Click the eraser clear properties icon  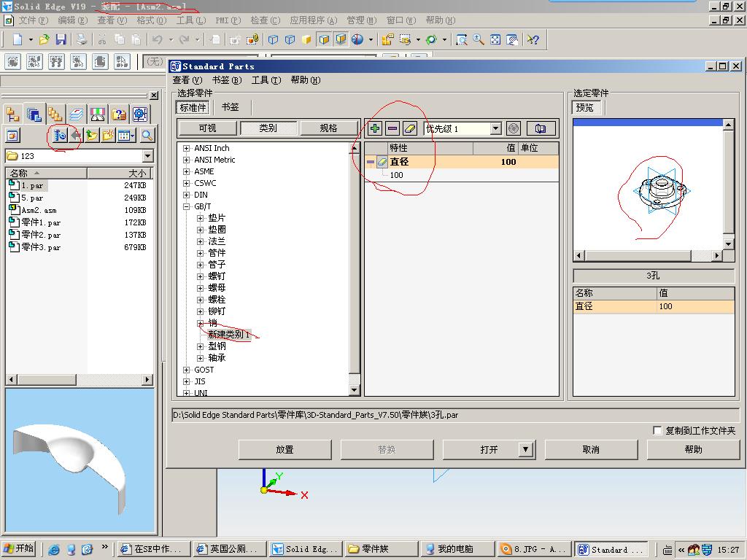pos(410,128)
